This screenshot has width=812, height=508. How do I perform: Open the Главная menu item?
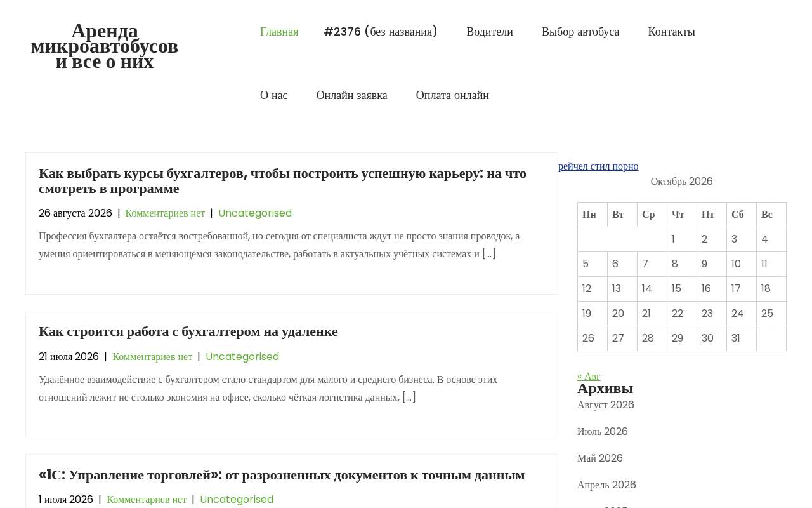[x=279, y=32]
